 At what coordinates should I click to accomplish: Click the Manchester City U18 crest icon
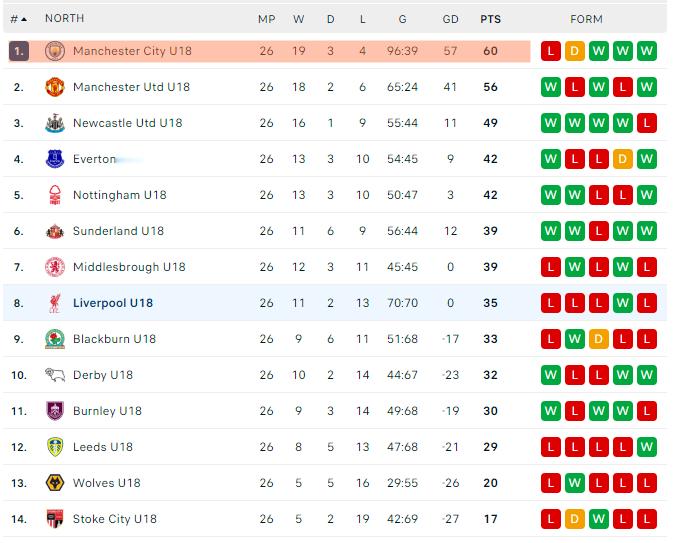[x=55, y=51]
